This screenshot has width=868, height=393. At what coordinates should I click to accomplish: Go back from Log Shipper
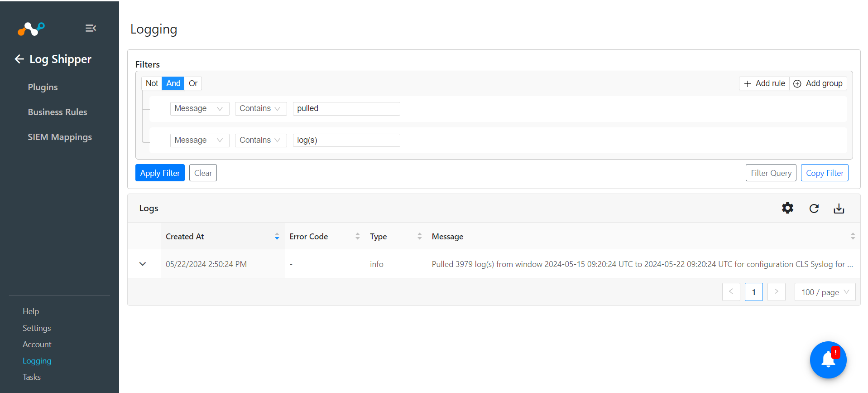[19, 59]
